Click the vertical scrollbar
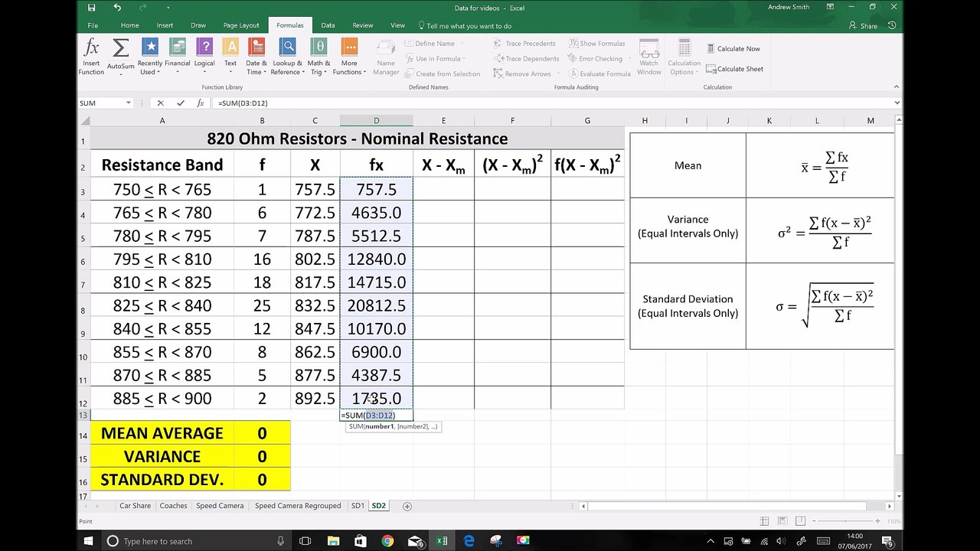 tap(898, 291)
